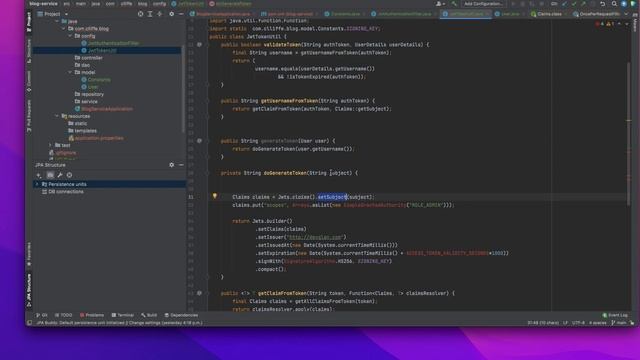Screen dimensions: 640x360
Task: Select DB connections in JPA Structure
Action: pos(62,191)
